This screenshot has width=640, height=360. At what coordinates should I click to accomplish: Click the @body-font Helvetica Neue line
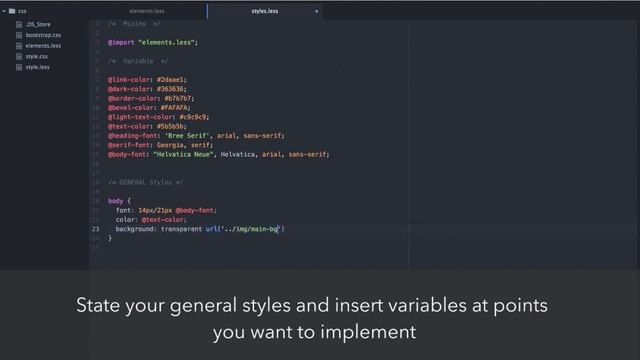pos(219,154)
